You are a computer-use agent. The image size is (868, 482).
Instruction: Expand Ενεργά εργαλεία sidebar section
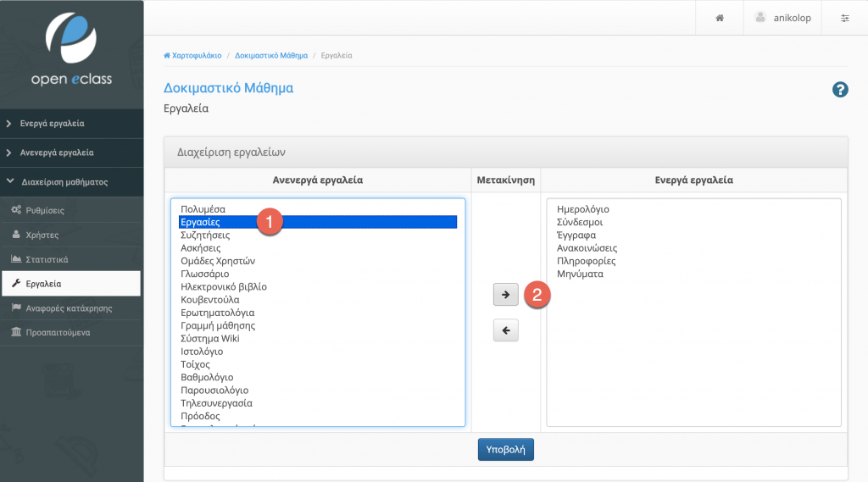pyautogui.click(x=71, y=124)
